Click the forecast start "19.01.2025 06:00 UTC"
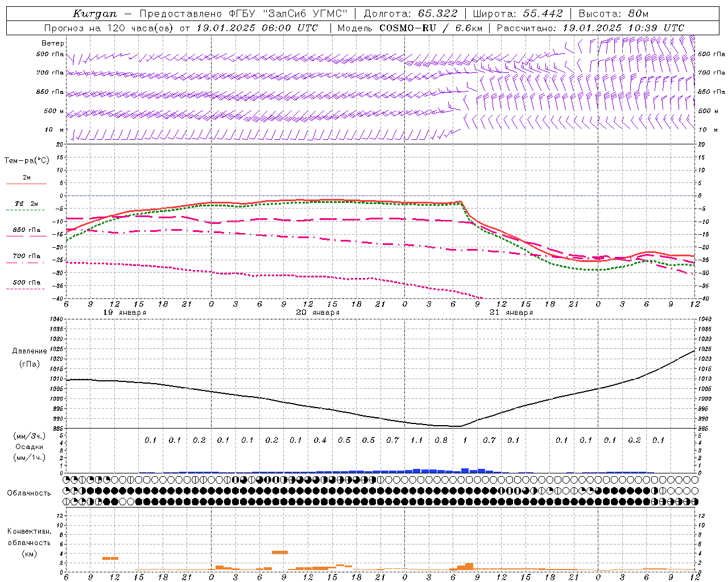The width and height of the screenshot is (728, 582). click(258, 28)
